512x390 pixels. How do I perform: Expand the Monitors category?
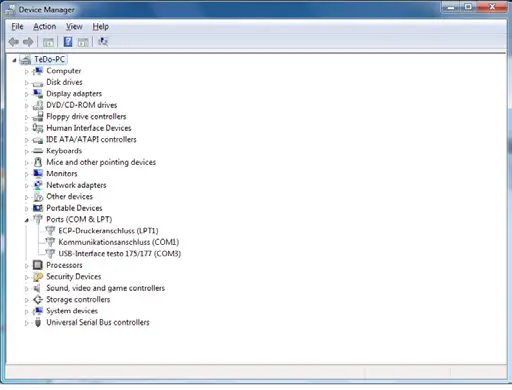pyautogui.click(x=26, y=174)
